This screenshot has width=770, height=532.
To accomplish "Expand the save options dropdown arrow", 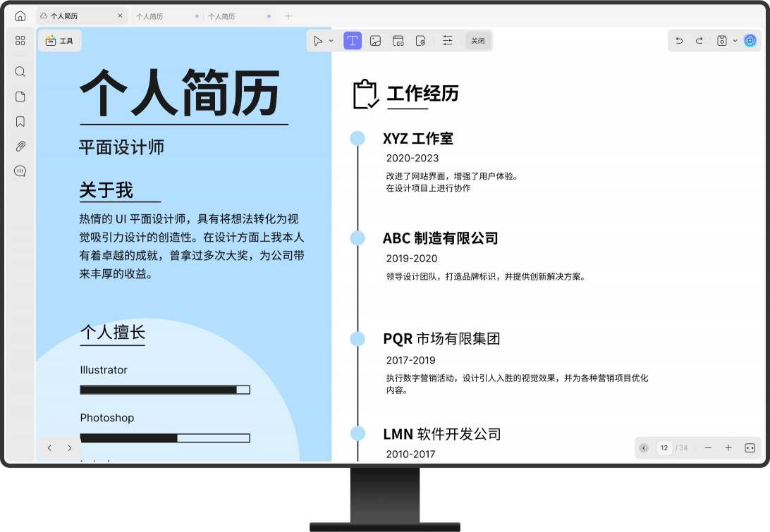I will coord(735,41).
